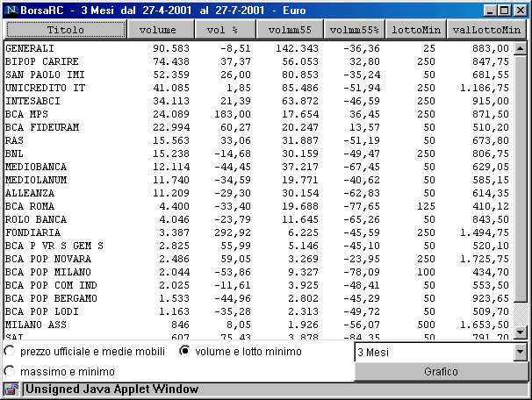
Task: Click GENERALI volume value 90.583
Action: (x=171, y=48)
